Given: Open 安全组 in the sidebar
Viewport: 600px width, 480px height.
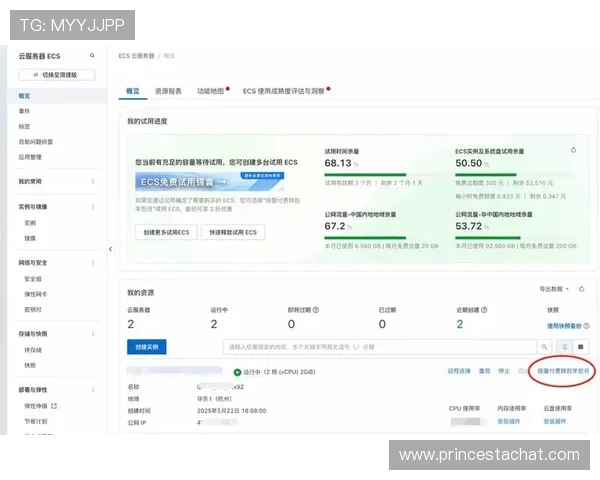Looking at the screenshot, I should coord(33,279).
